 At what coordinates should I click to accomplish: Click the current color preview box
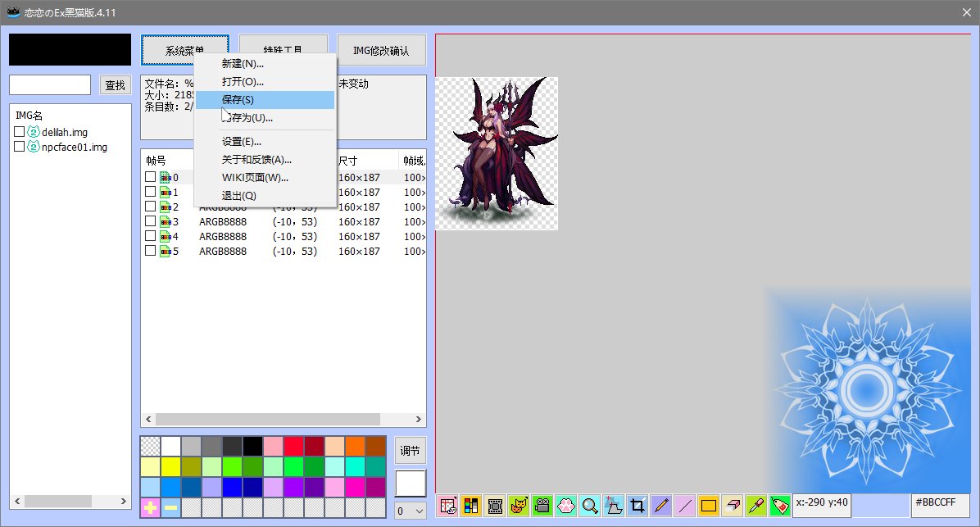click(411, 484)
